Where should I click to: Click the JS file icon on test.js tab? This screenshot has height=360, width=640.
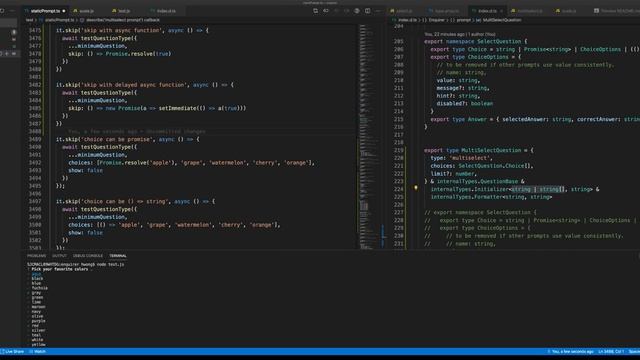[x=114, y=11]
